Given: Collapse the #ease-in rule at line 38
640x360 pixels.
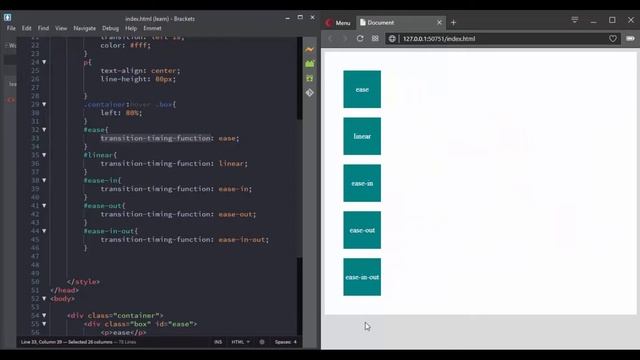Looking at the screenshot, I should [44, 180].
